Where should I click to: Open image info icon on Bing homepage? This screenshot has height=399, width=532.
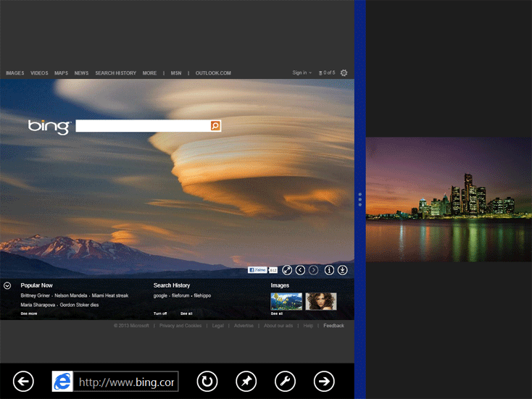[329, 270]
